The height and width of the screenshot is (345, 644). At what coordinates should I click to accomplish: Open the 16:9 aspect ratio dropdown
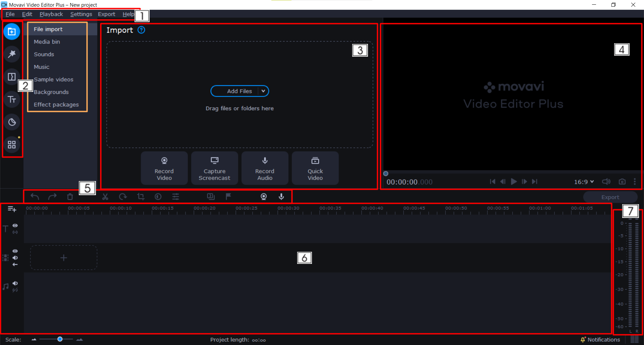coord(584,182)
